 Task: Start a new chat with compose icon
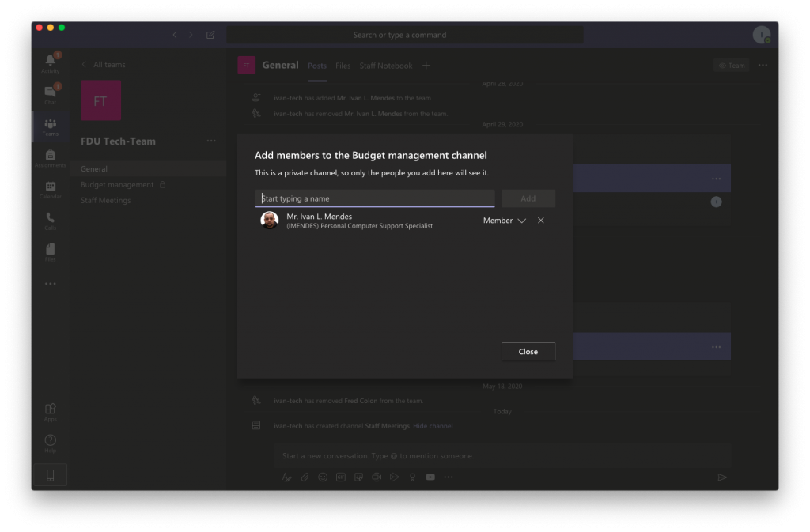[x=210, y=35]
